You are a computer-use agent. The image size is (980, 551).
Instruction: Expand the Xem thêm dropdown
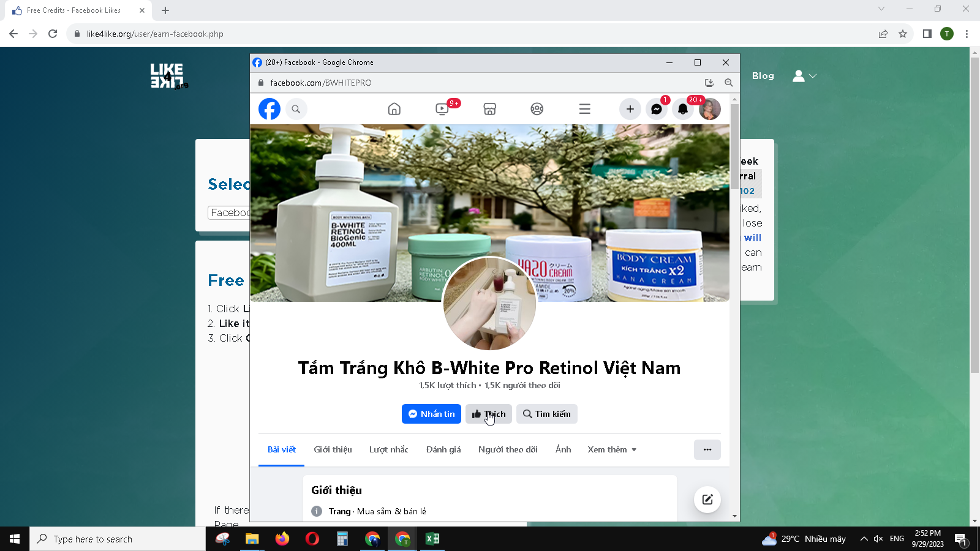(x=612, y=449)
